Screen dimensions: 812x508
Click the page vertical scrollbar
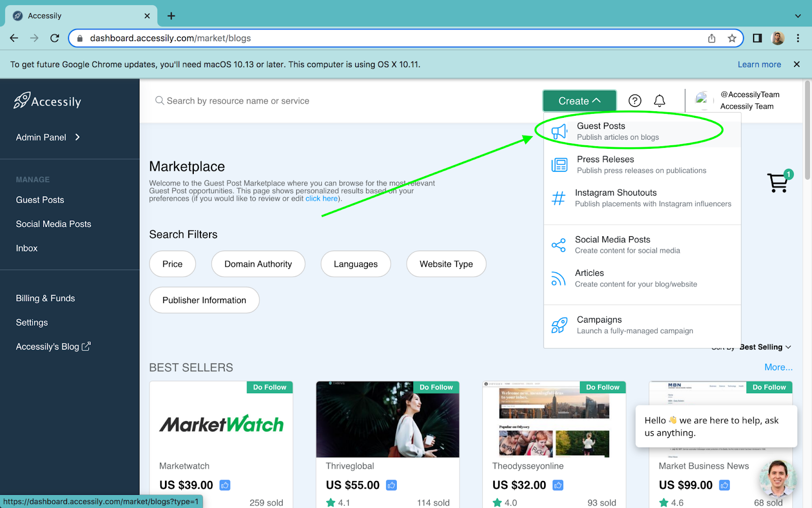click(807, 130)
